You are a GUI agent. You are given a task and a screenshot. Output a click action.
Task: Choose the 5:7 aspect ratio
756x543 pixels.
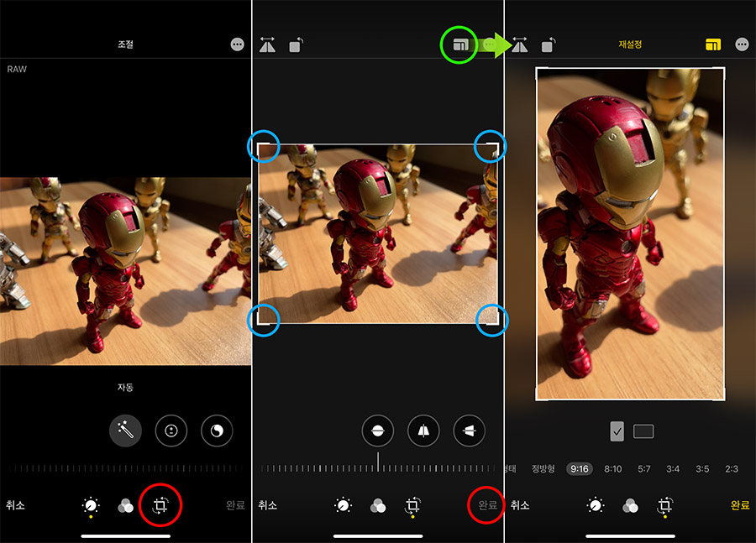[643, 469]
